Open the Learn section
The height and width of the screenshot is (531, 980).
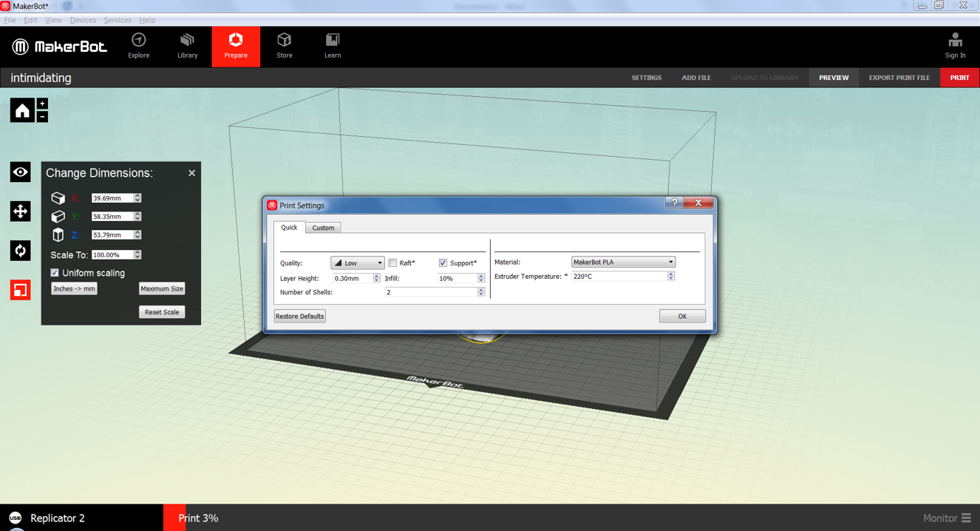(333, 46)
